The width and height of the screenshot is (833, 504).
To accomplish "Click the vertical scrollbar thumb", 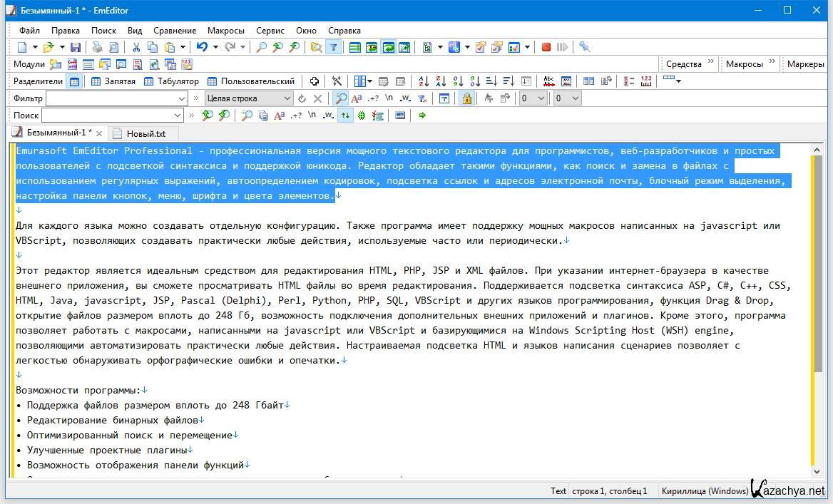I will 817,264.
